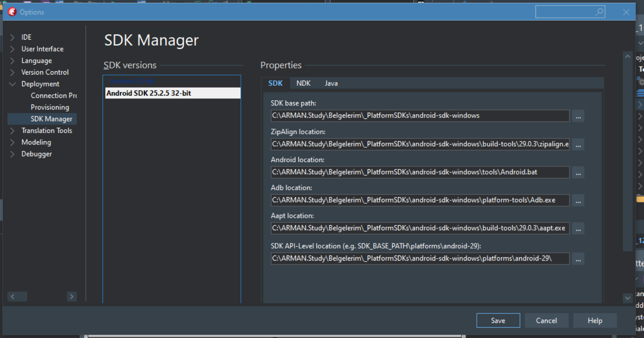Click the Adb location field
This screenshot has height=338, width=644.
(420, 200)
